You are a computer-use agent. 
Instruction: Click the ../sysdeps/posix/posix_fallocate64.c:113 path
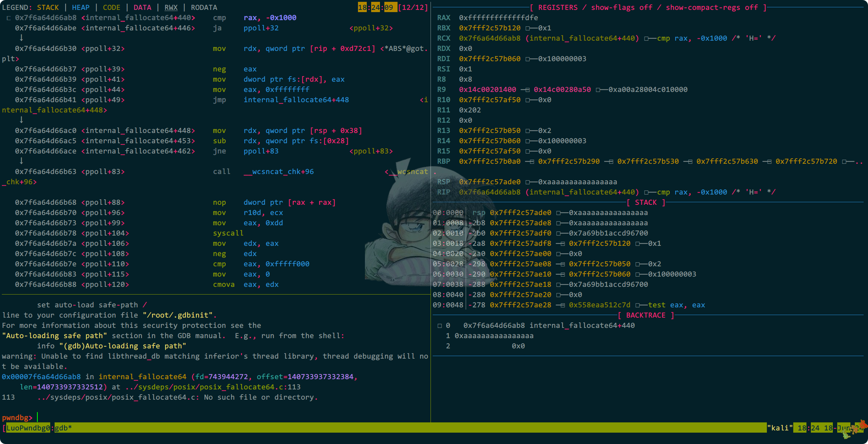(213, 387)
